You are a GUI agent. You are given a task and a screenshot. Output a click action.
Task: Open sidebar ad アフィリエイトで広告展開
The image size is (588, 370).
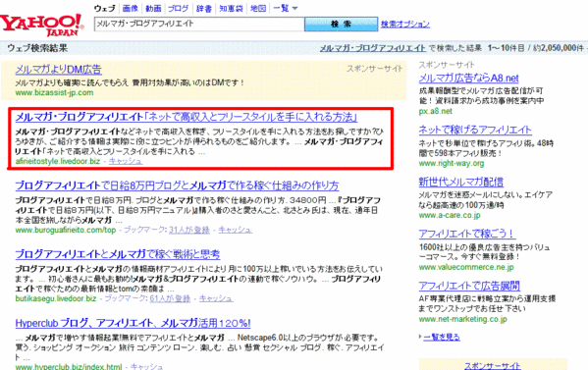[x=469, y=286]
